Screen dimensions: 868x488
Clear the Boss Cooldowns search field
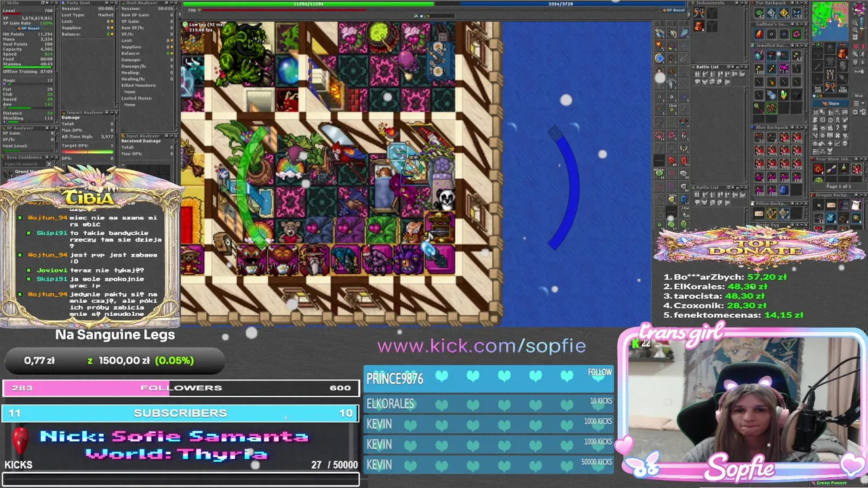(49, 164)
